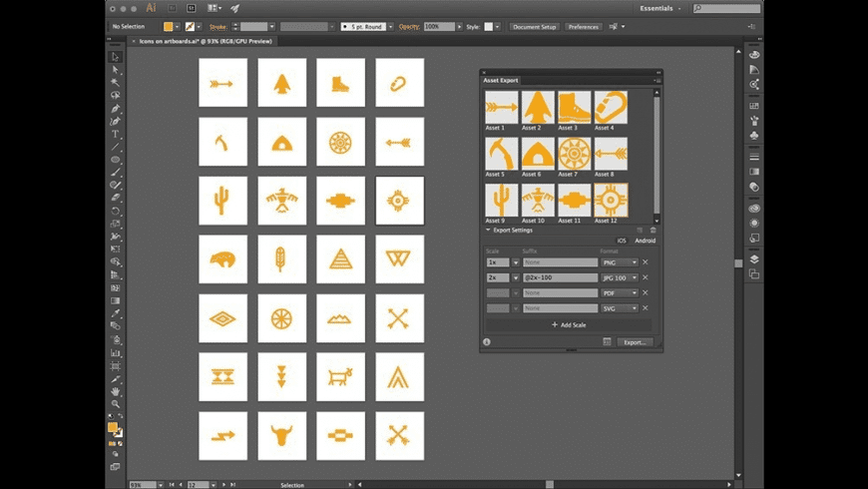The width and height of the screenshot is (868, 489).
Task: Click the Document Setup button
Action: click(535, 27)
